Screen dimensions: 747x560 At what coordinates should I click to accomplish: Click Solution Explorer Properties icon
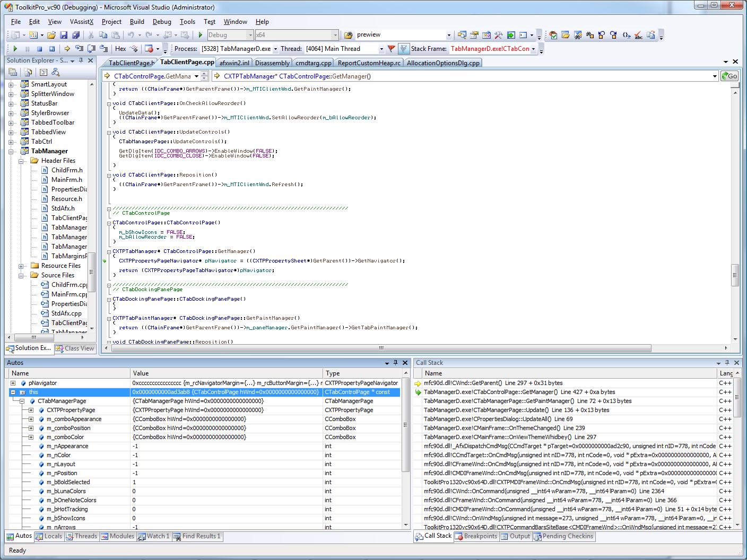[13, 72]
